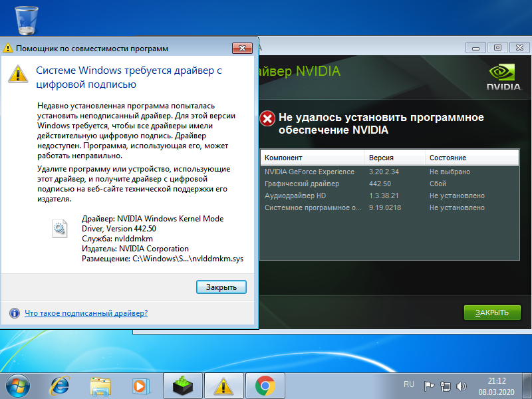
Task: Click the Версия column header
Action: tap(395, 158)
